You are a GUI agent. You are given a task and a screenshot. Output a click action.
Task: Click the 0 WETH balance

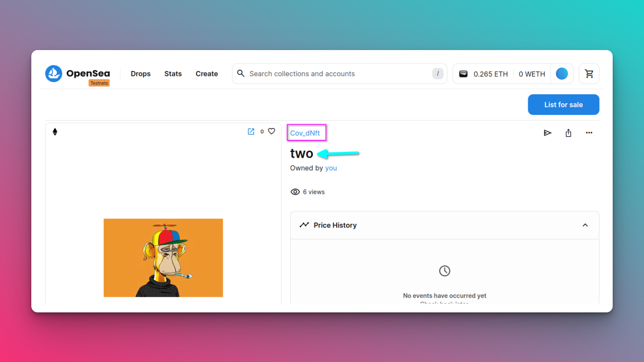[x=532, y=74]
